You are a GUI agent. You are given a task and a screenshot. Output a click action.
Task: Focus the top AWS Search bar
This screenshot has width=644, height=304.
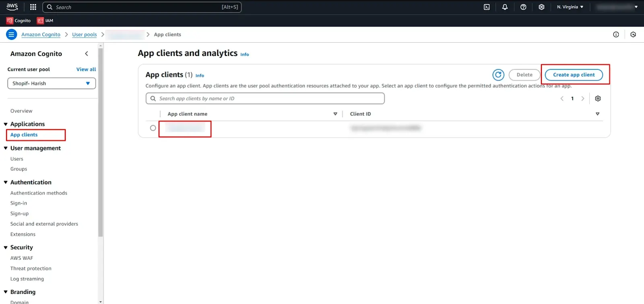142,7
